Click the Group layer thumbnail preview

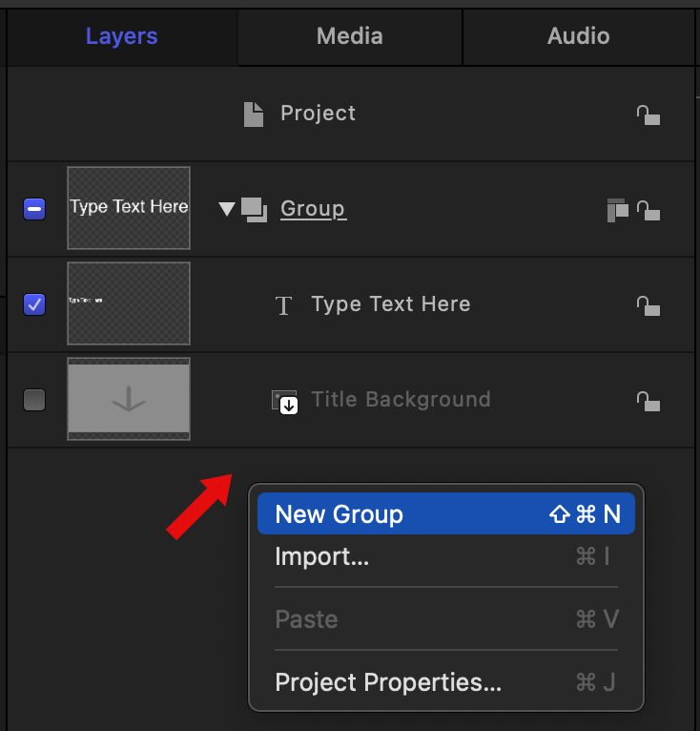click(129, 208)
